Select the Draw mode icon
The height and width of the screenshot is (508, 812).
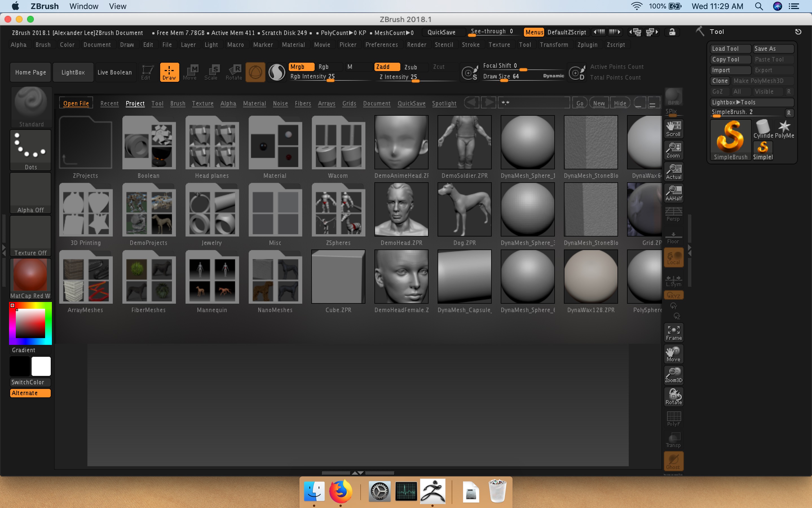[169, 72]
